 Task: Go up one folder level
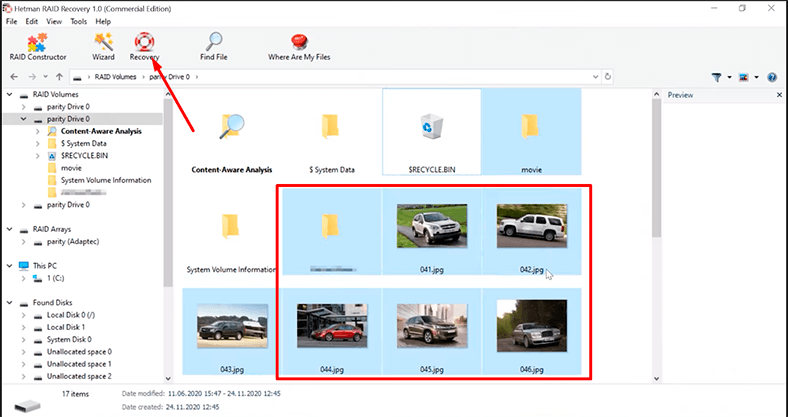[x=59, y=77]
